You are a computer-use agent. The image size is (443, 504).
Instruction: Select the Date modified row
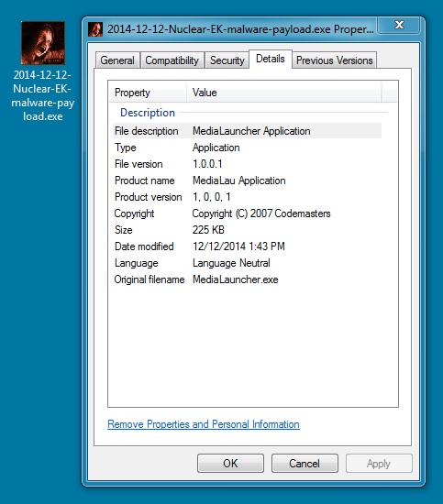pyautogui.click(x=247, y=247)
